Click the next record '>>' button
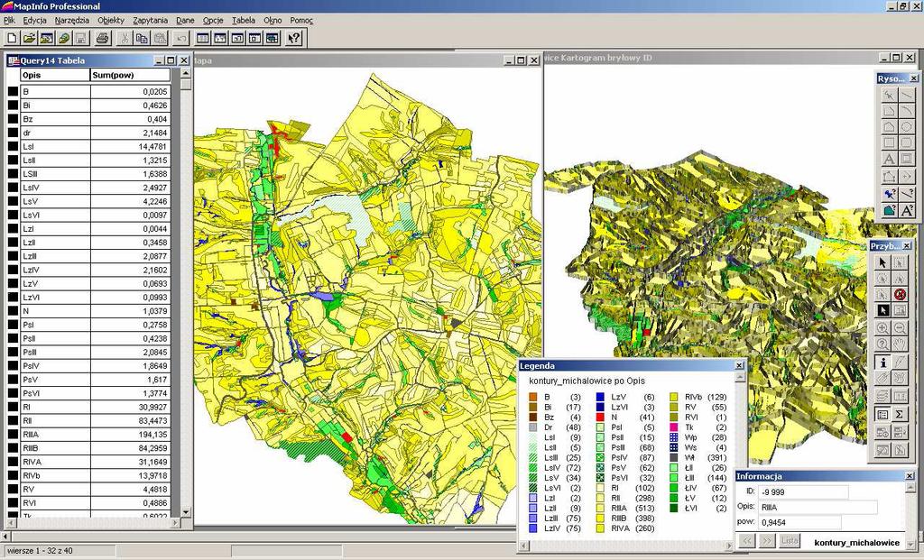The image size is (924, 560). [767, 540]
